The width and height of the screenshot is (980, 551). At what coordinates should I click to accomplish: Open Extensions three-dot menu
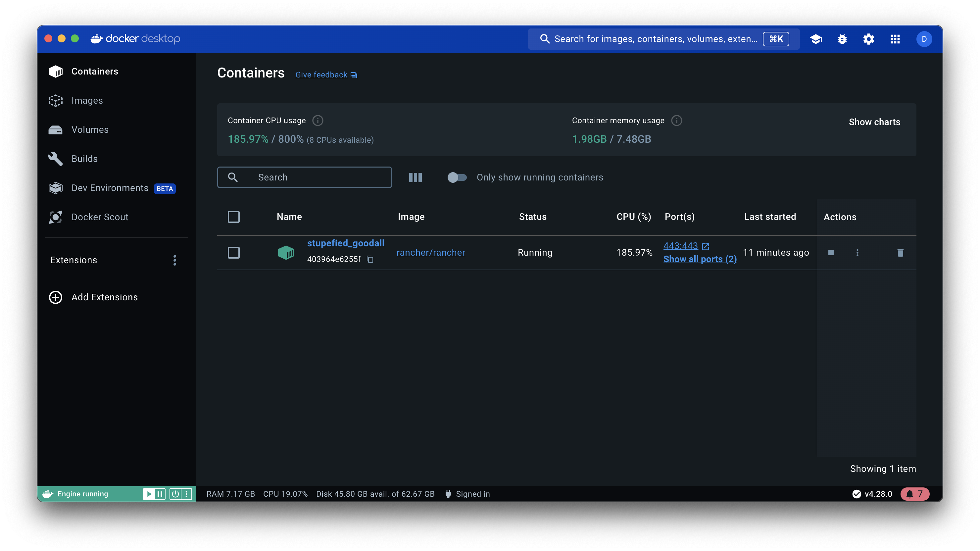pyautogui.click(x=174, y=260)
